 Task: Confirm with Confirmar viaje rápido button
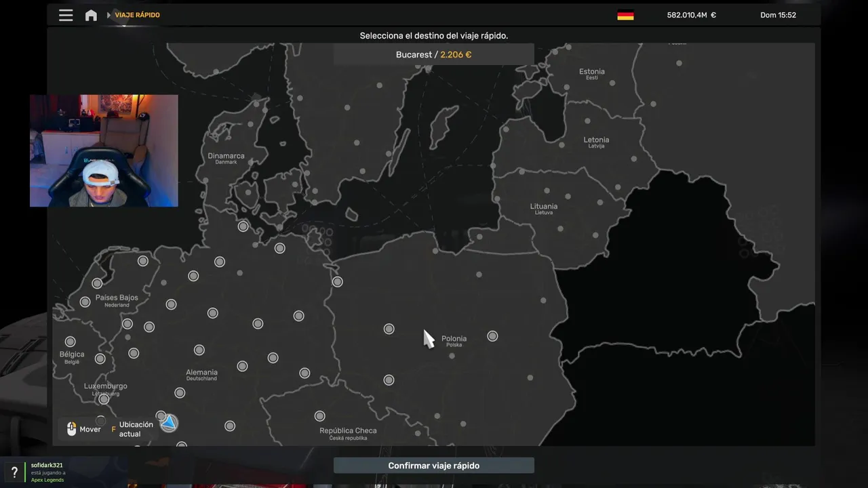(x=434, y=466)
